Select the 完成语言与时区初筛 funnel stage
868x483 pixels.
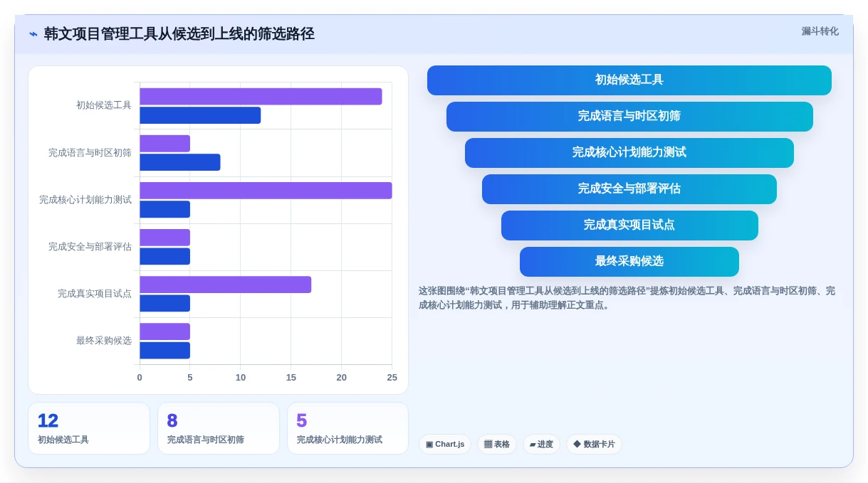pos(629,117)
